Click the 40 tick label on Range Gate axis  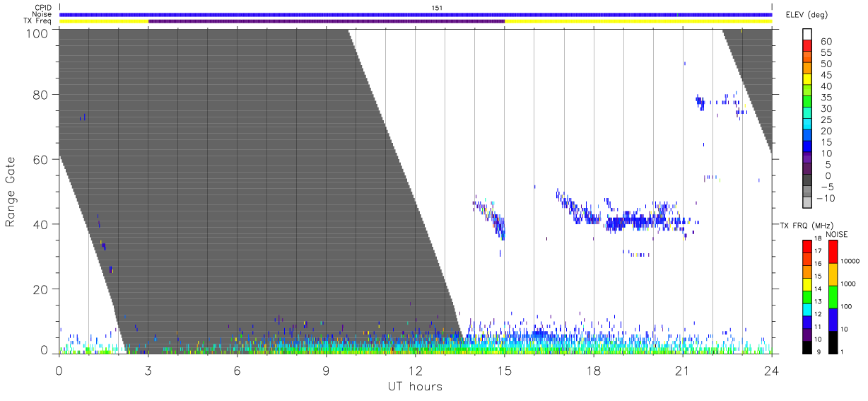[42, 224]
